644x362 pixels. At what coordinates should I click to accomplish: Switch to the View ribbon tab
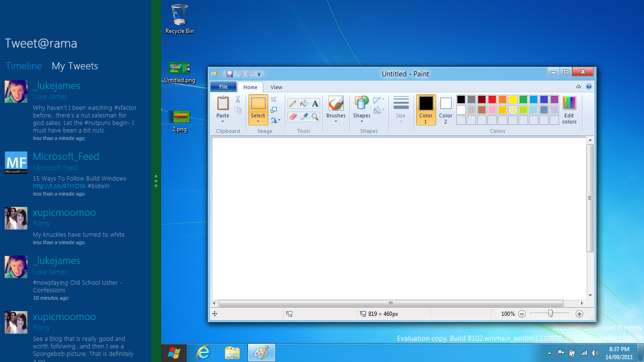[x=277, y=87]
